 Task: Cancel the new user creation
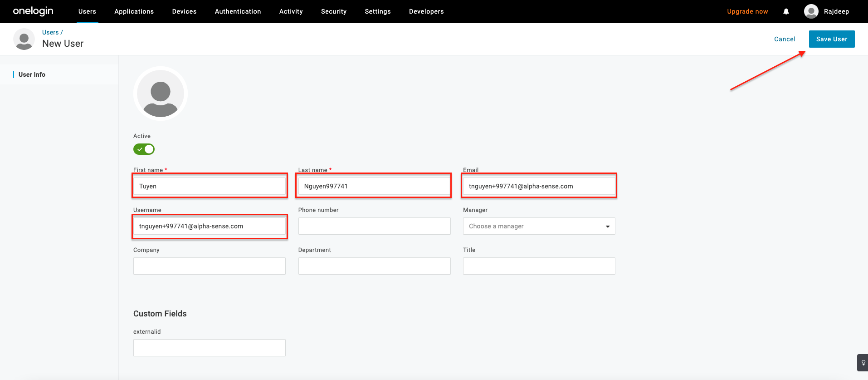pos(784,39)
